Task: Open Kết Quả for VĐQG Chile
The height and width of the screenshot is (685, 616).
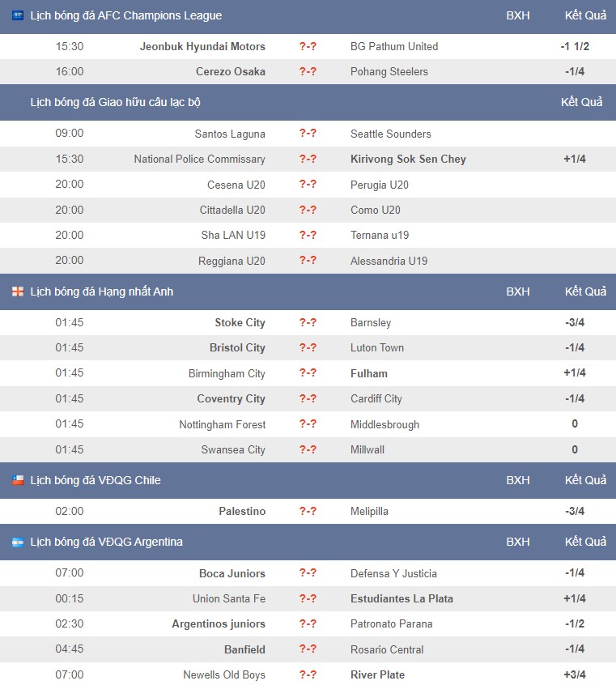Action: point(585,480)
